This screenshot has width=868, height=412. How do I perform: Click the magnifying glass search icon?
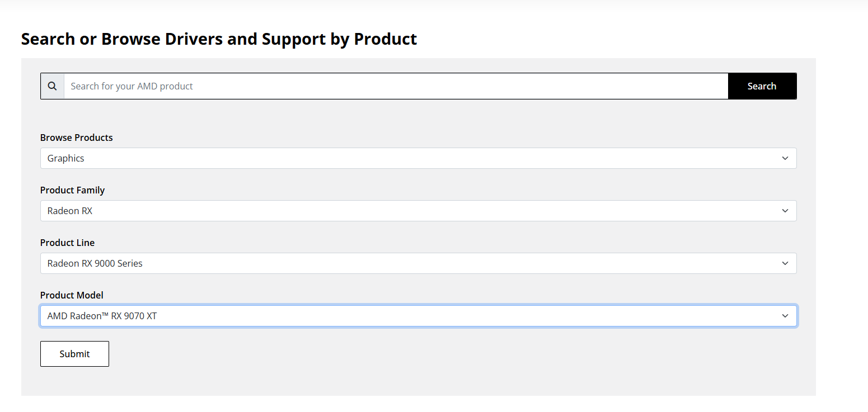52,86
